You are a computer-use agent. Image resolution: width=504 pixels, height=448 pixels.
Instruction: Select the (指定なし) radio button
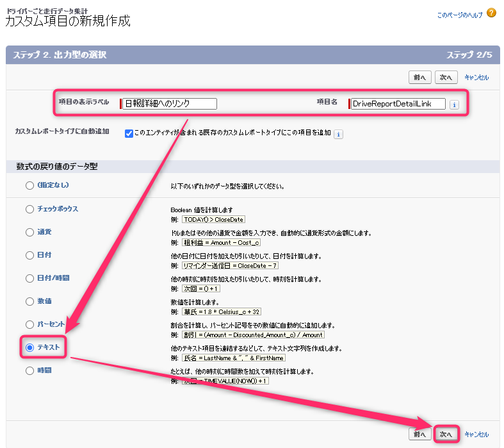pos(29,186)
